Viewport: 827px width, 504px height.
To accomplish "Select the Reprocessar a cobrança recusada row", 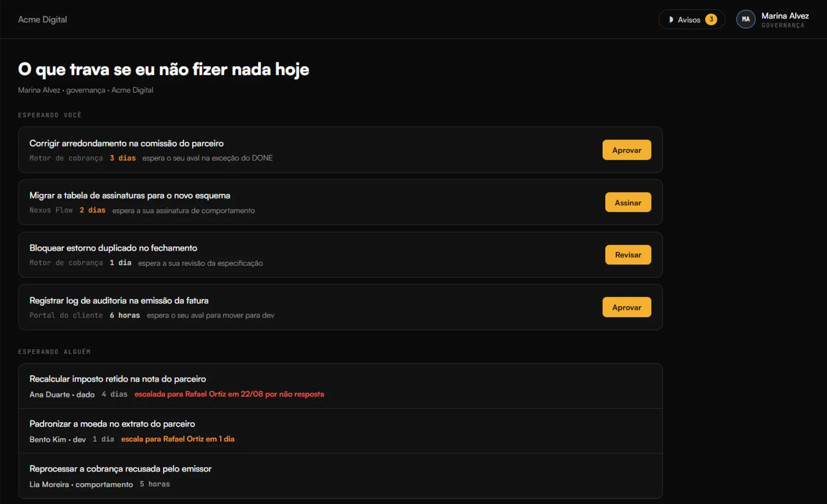I will (x=340, y=476).
